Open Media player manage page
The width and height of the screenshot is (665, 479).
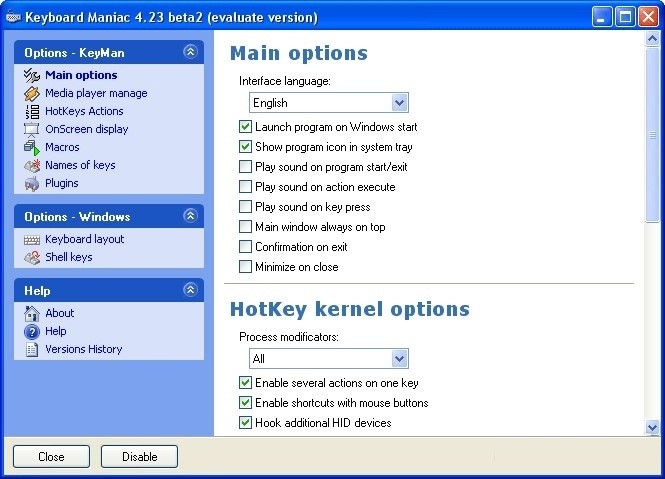click(x=96, y=93)
